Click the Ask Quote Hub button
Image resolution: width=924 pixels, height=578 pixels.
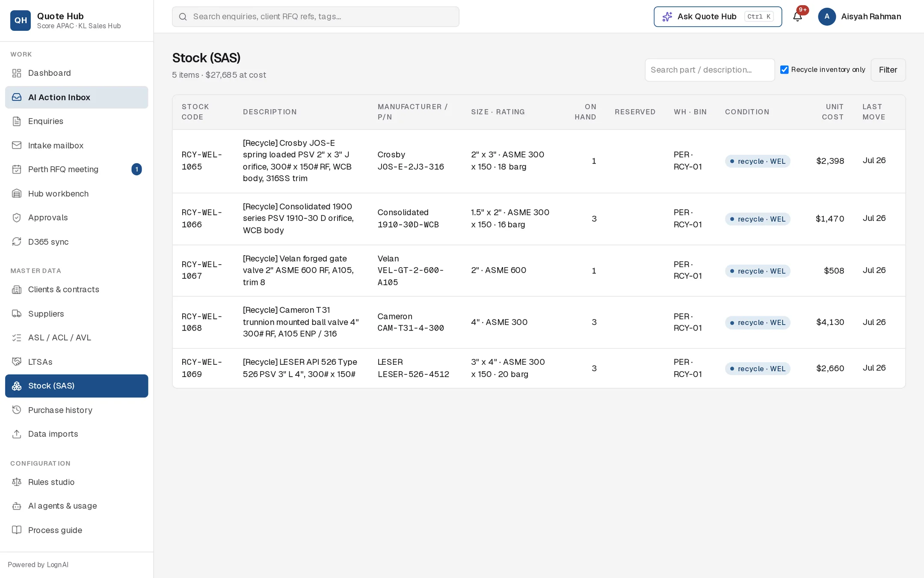click(718, 17)
